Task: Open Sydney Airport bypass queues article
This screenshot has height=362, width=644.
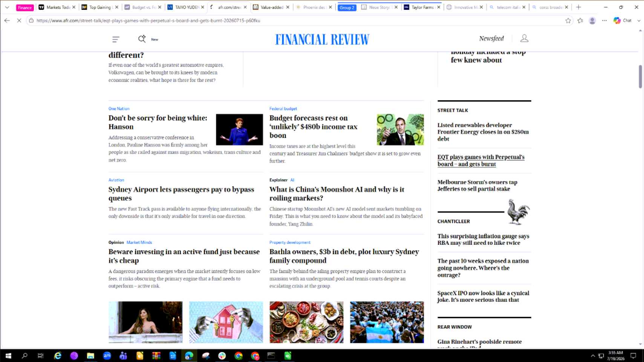Action: (181, 194)
